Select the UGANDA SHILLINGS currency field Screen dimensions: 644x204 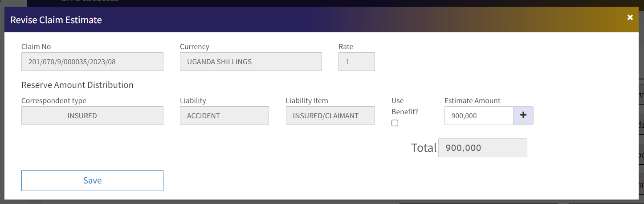pyautogui.click(x=251, y=62)
